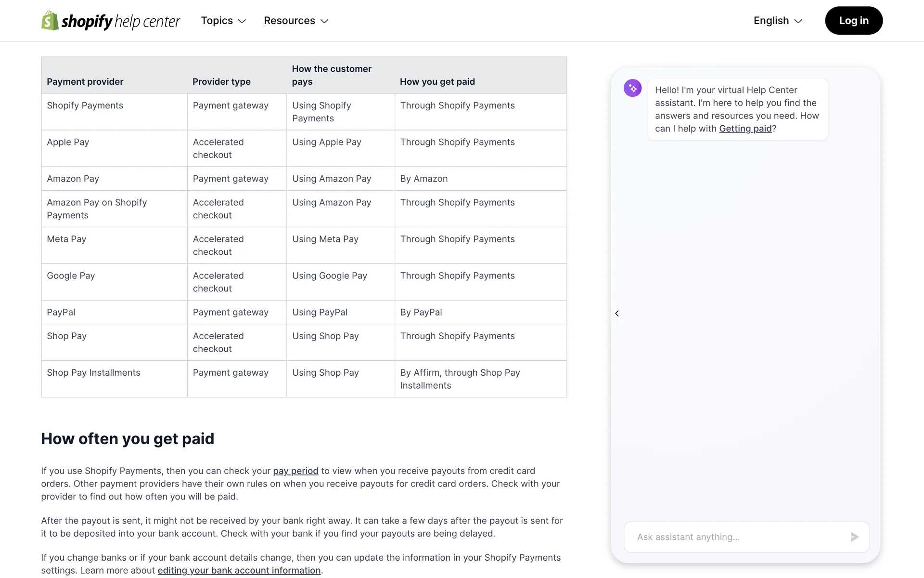The height and width of the screenshot is (578, 924).
Task: Expand the English language dropdown
Action: click(x=771, y=21)
